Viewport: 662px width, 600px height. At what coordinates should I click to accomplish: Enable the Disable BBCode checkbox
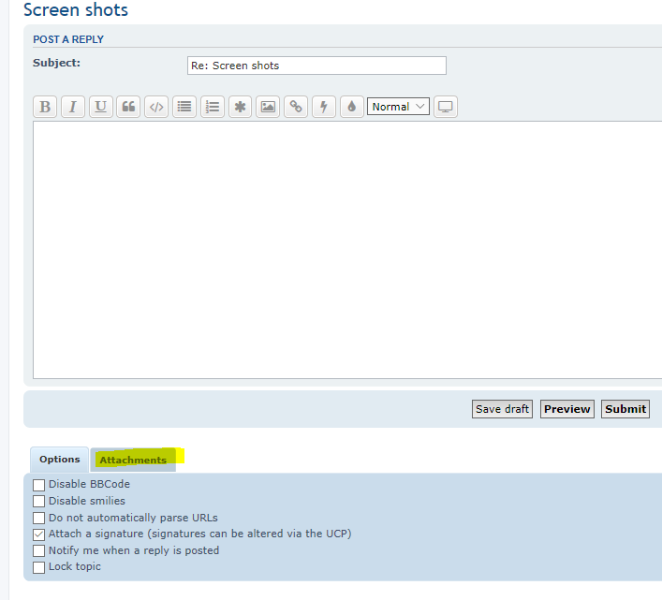(39, 485)
